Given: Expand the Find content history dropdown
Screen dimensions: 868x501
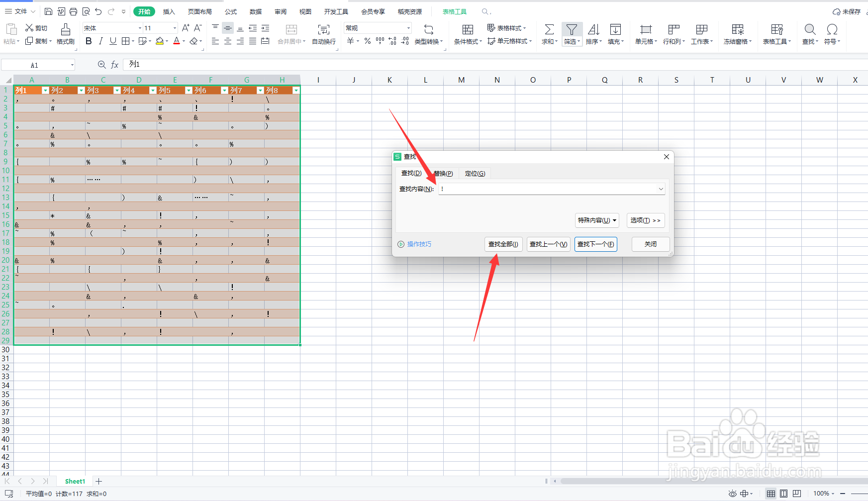Looking at the screenshot, I should point(661,189).
